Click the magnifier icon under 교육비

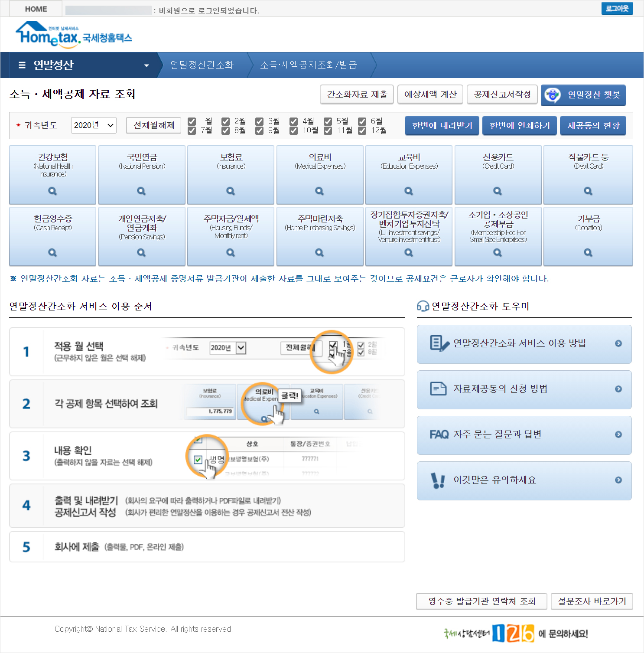[409, 191]
